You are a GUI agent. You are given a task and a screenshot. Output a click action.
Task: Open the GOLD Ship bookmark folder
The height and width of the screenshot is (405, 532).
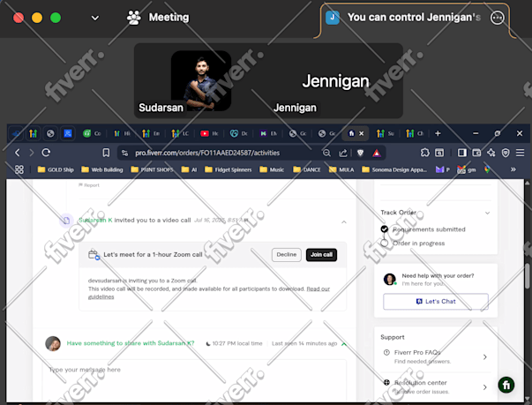coord(56,169)
